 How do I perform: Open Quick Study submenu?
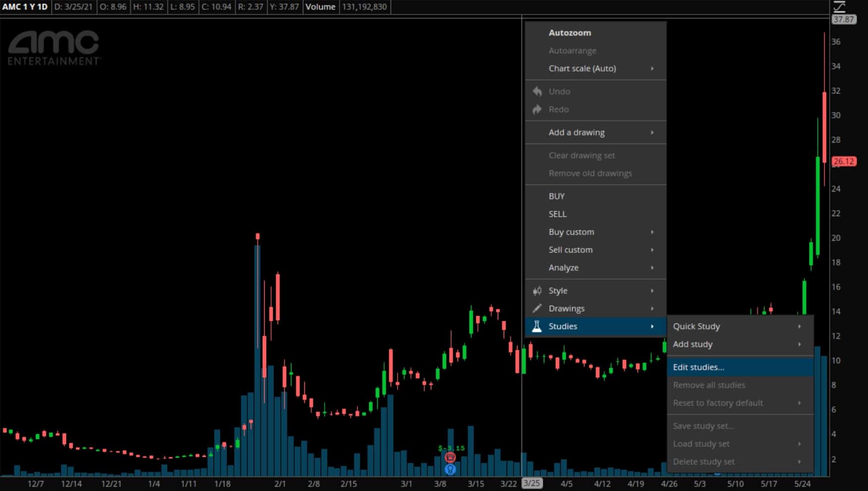click(741, 326)
